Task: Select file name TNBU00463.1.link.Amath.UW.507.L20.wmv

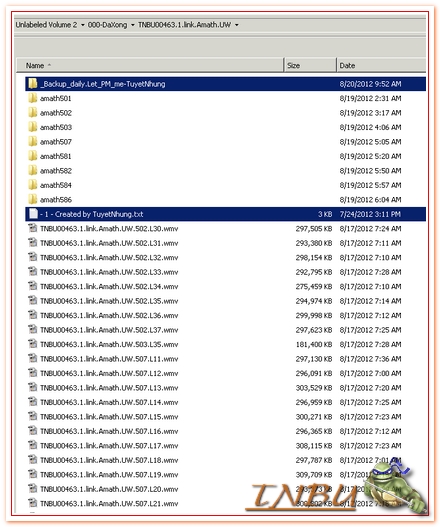Action: click(109, 489)
